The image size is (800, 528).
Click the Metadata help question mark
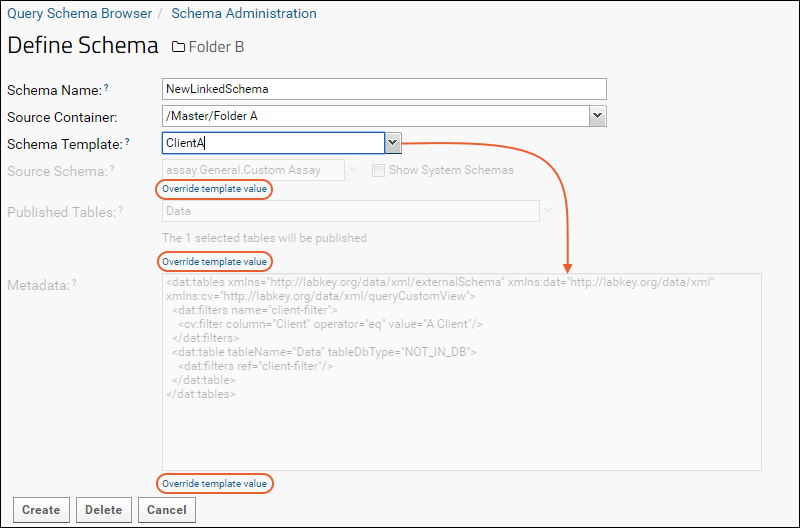click(x=74, y=282)
